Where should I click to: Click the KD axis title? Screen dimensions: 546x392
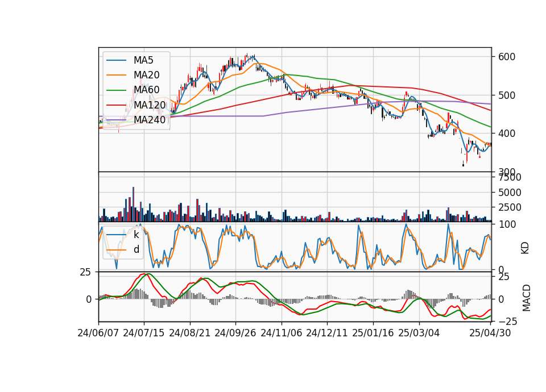(x=525, y=248)
